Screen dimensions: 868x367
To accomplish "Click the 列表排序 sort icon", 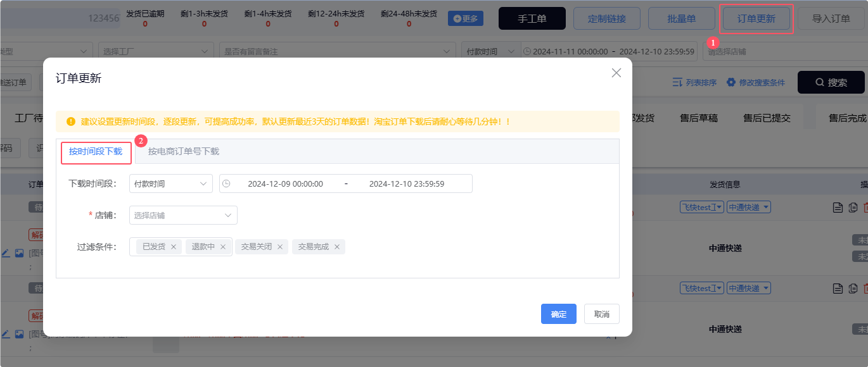I will 677,82.
